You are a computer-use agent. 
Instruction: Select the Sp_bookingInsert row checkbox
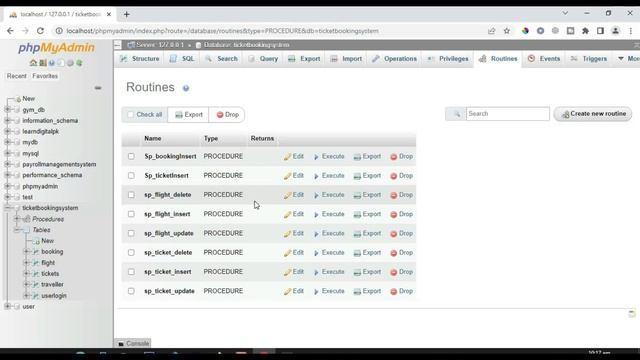[x=131, y=156]
